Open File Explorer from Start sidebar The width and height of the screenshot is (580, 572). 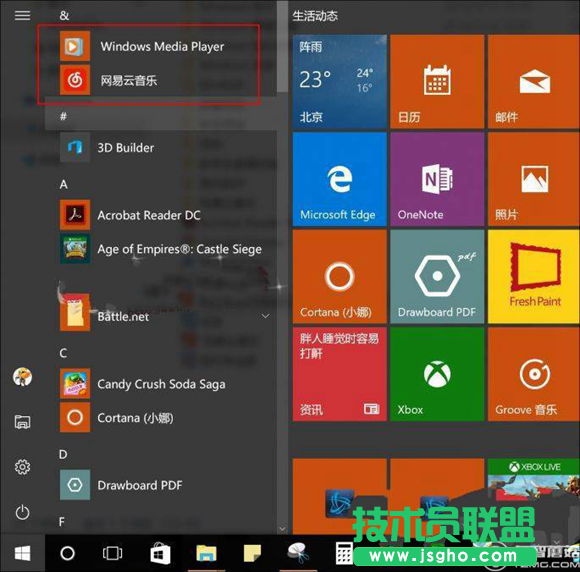22,422
